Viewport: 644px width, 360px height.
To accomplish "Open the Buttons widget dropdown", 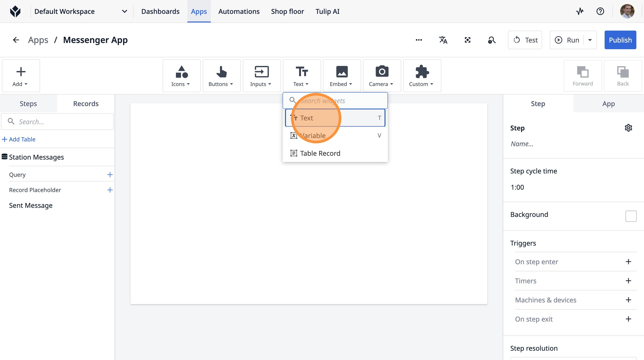I will tap(221, 76).
